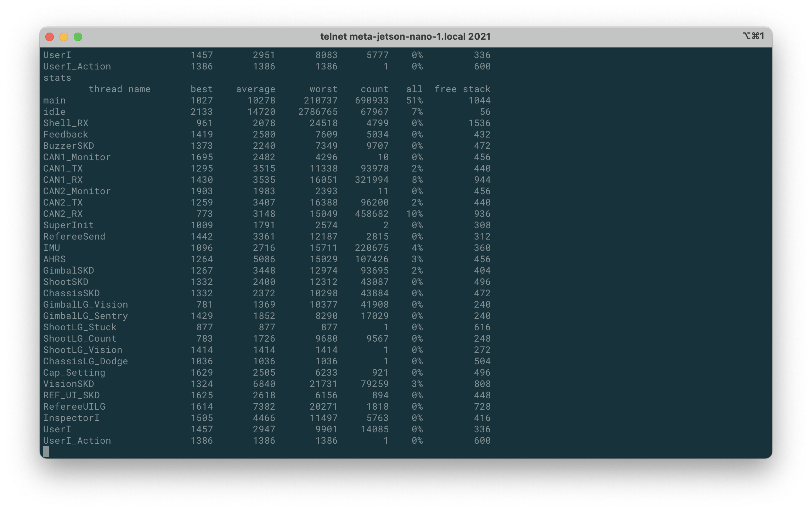Click idle thread's worst value 2786765

pyautogui.click(x=318, y=112)
